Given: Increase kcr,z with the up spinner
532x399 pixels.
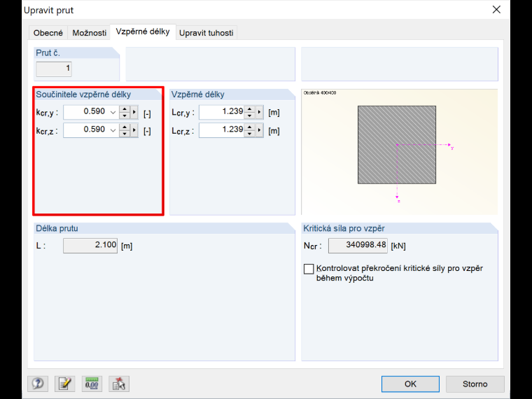Looking at the screenshot, I should tap(125, 127).
